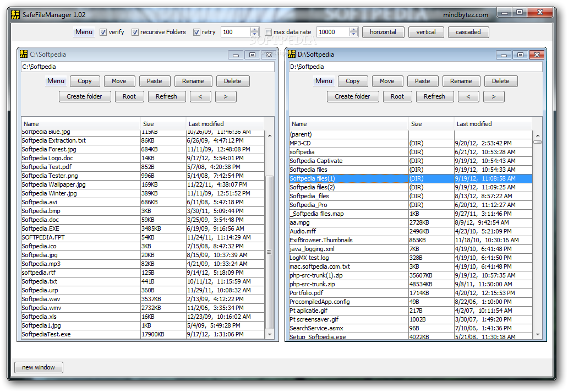This screenshot has height=392, width=568.
Task: Arrange windows with the vertical button
Action: (x=426, y=32)
